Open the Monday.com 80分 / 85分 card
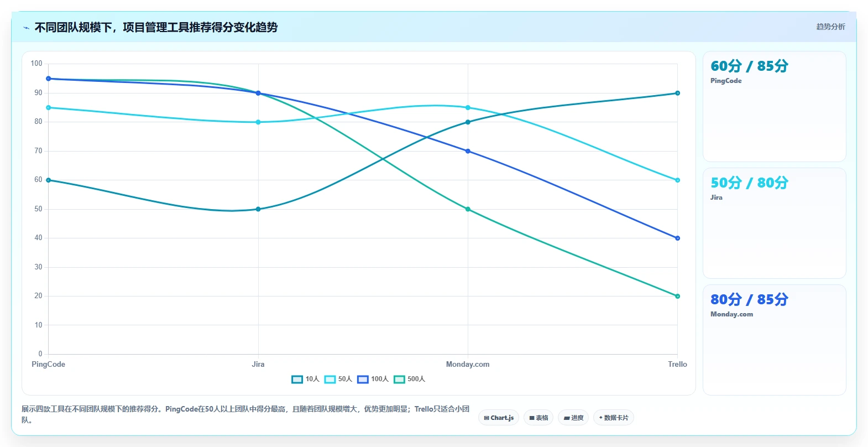This screenshot has height=447, width=868. tap(774, 340)
